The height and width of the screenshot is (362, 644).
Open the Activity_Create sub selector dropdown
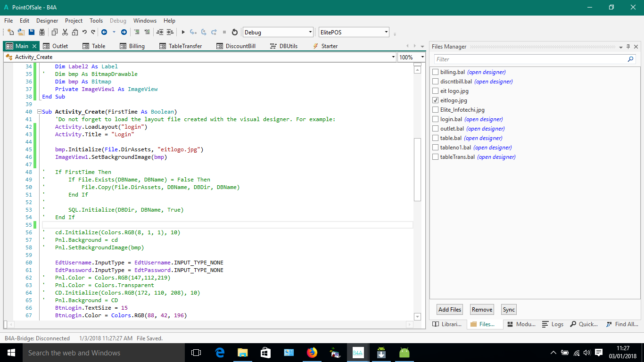393,57
